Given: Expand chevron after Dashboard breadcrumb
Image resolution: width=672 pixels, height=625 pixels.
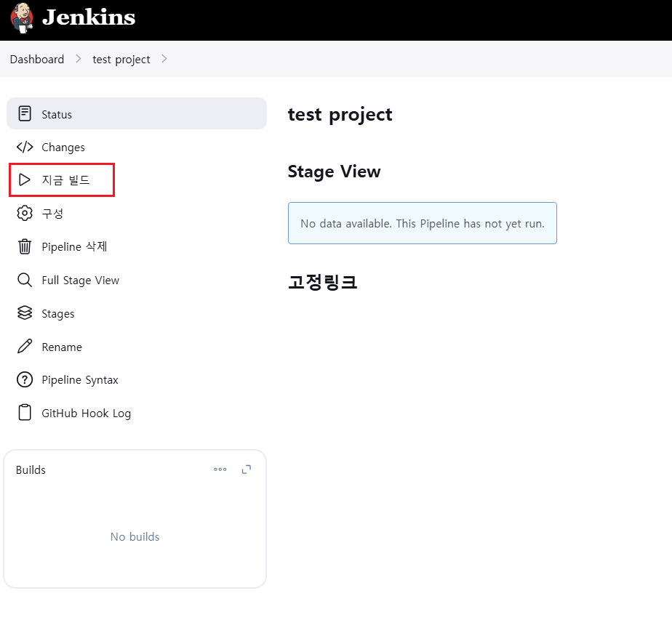Looking at the screenshot, I should pyautogui.click(x=79, y=59).
